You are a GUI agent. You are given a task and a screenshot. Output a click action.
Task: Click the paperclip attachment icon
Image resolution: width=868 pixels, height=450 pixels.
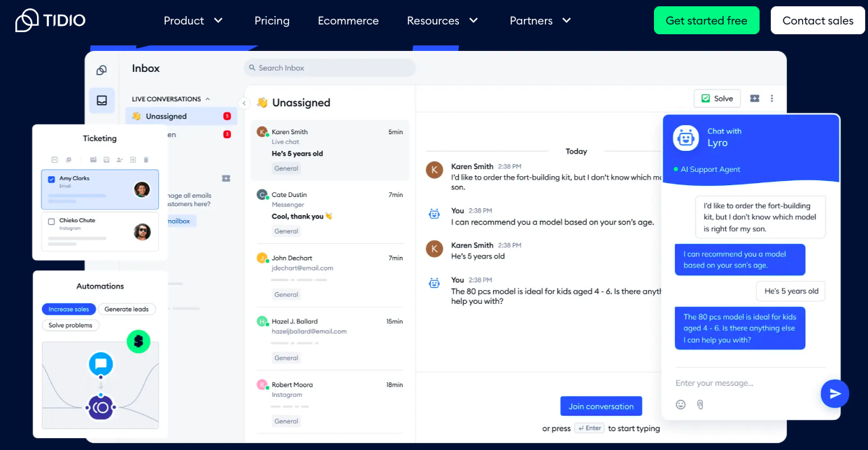[x=700, y=405]
